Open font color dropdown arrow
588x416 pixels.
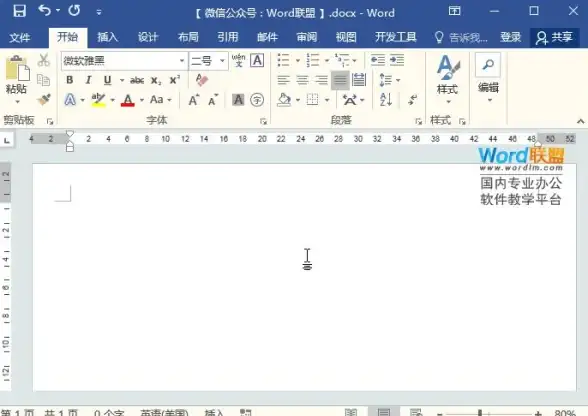[142, 100]
